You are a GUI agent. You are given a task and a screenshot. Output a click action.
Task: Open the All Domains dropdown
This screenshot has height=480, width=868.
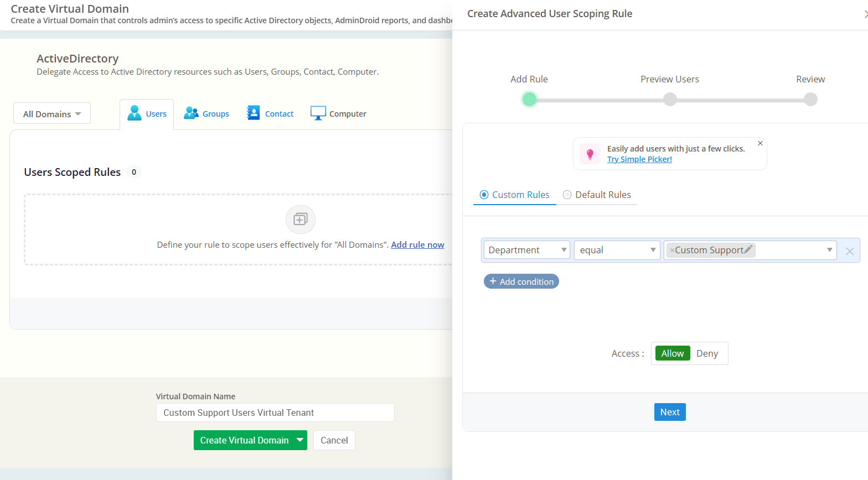click(x=52, y=113)
